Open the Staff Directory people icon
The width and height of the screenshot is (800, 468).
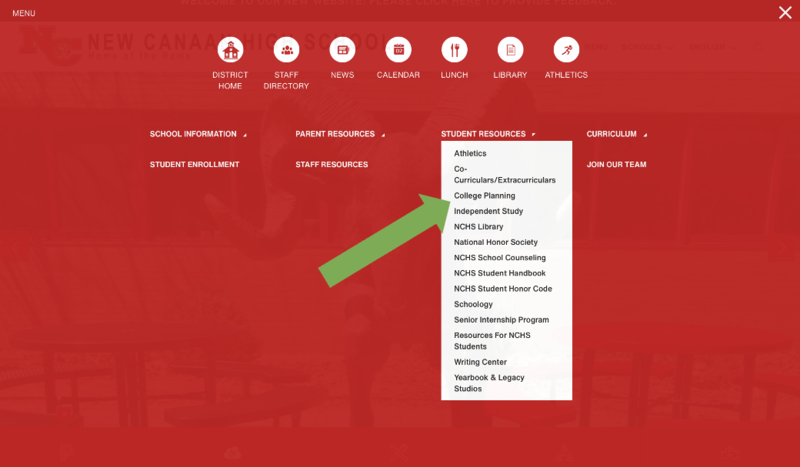click(286, 50)
